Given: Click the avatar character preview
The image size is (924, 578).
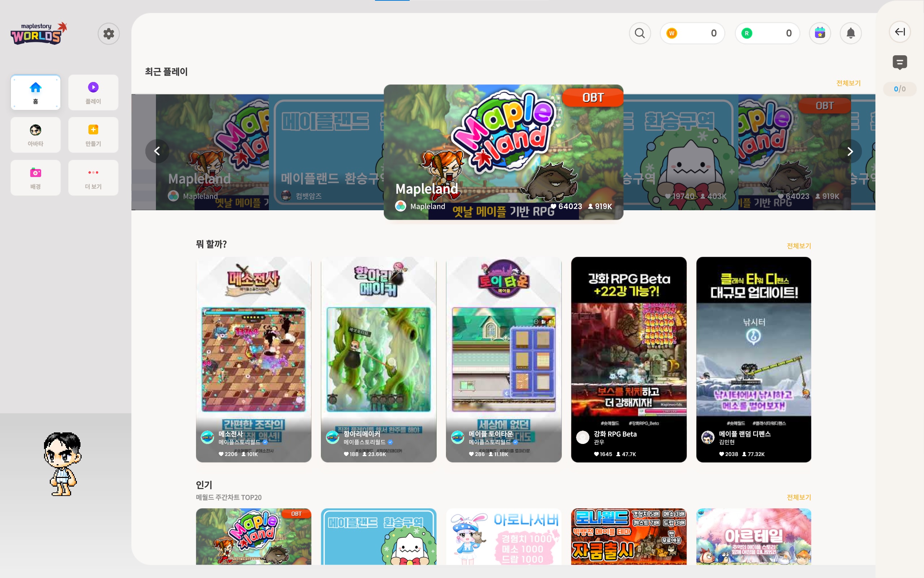Looking at the screenshot, I should tap(62, 464).
